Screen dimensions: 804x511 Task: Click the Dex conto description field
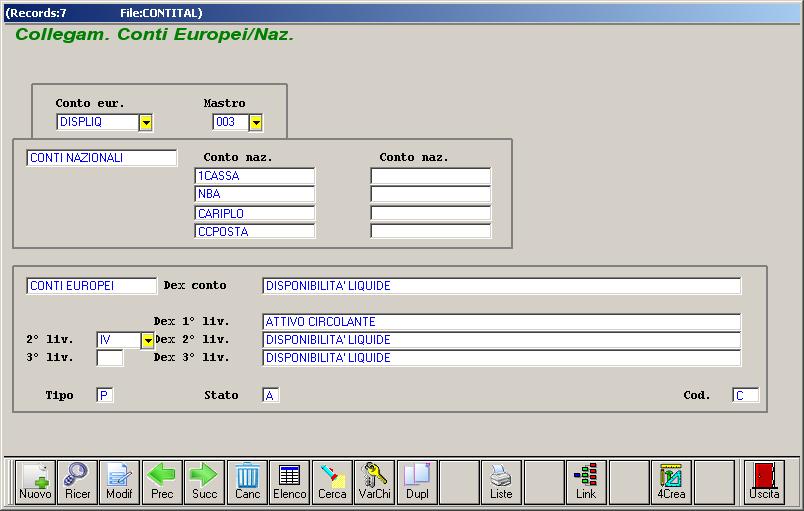pos(501,286)
